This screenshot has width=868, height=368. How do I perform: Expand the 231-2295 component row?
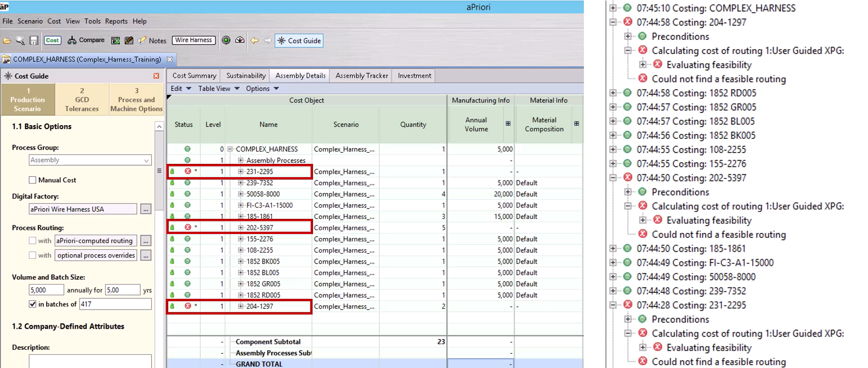[240, 172]
